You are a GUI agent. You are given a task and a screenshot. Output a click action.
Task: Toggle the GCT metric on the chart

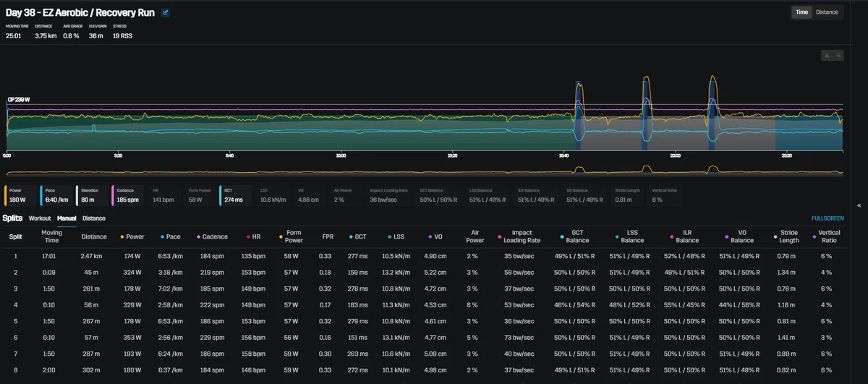[235, 195]
